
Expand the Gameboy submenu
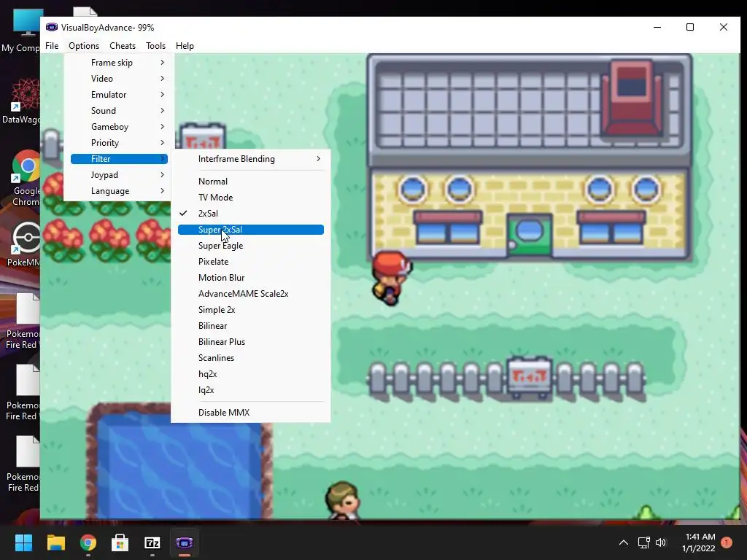119,127
